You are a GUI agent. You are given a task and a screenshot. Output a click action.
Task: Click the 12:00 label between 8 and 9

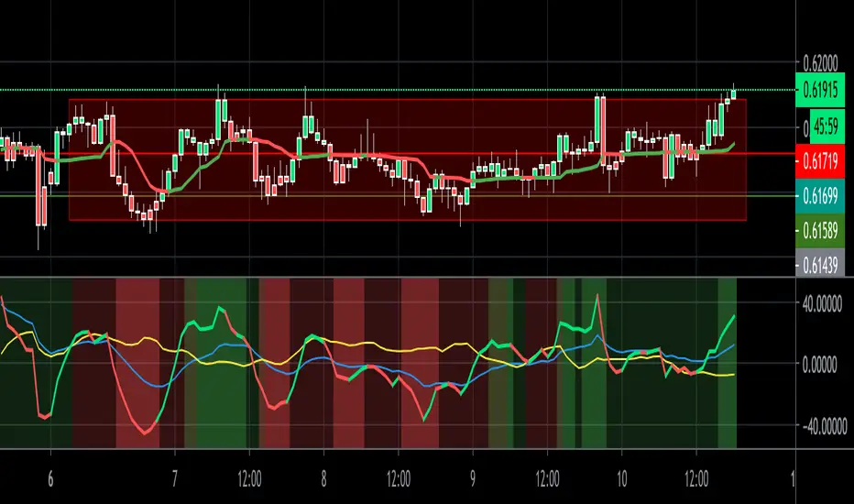pos(398,479)
